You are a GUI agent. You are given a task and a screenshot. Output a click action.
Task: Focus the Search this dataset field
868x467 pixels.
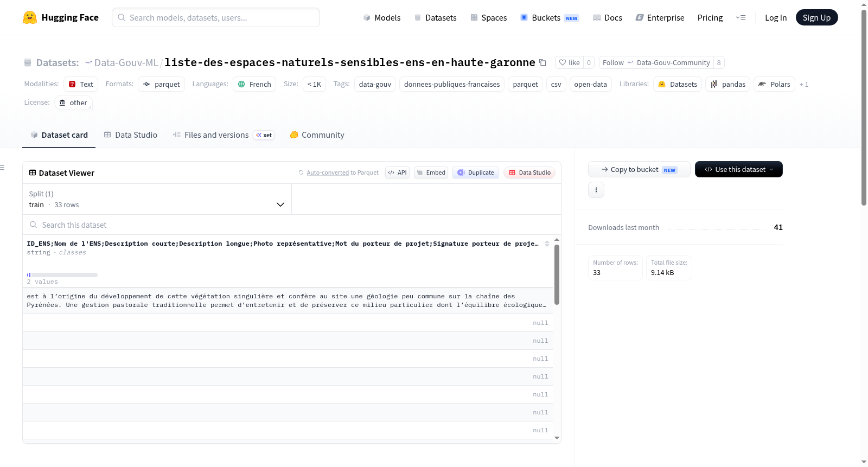coord(292,225)
